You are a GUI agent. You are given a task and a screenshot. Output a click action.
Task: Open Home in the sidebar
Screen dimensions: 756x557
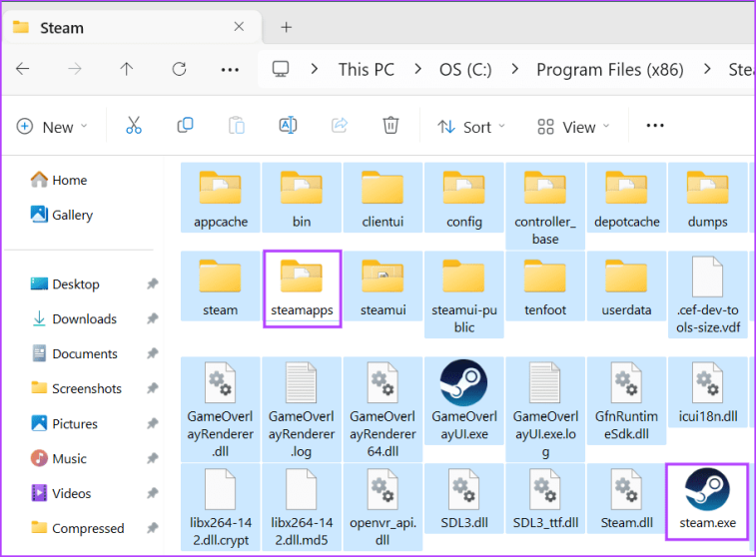59,180
